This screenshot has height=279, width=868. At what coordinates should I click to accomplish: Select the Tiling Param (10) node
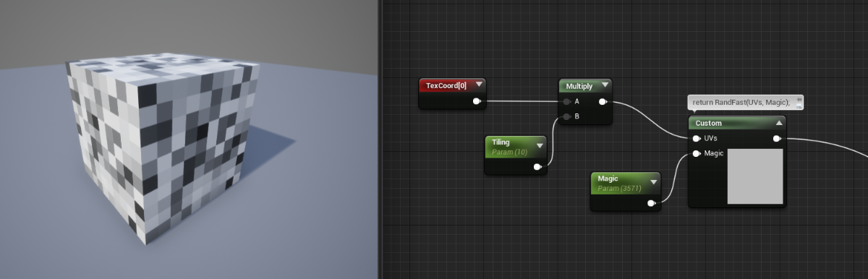515,155
